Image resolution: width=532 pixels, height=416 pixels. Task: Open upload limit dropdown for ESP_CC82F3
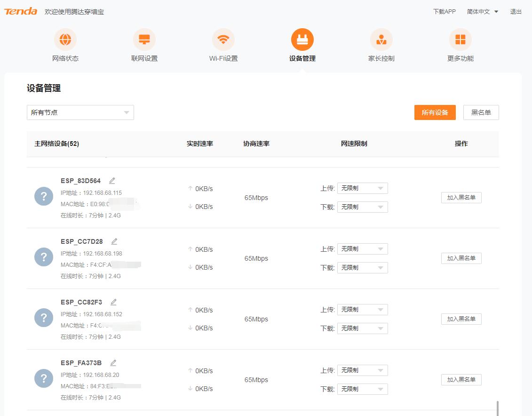click(362, 310)
